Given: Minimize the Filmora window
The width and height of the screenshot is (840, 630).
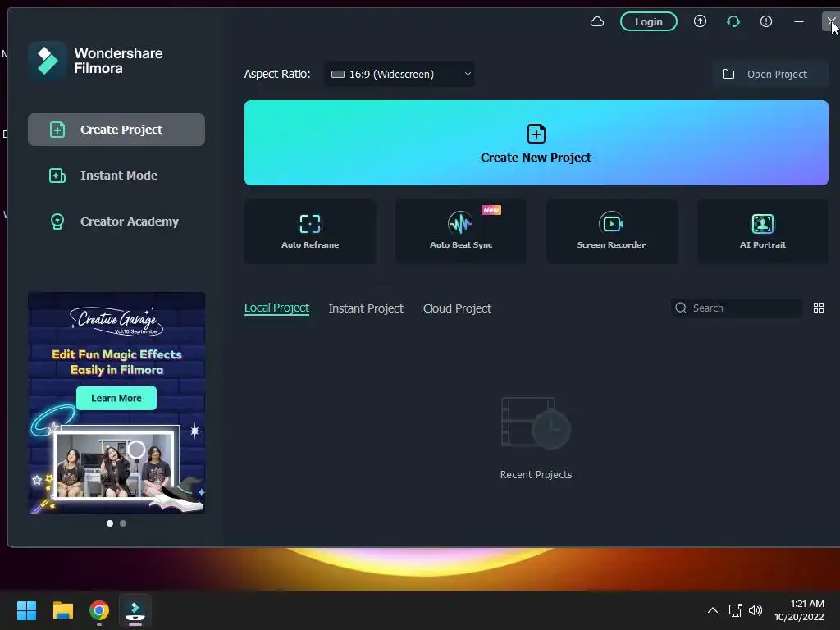Looking at the screenshot, I should pos(798,21).
